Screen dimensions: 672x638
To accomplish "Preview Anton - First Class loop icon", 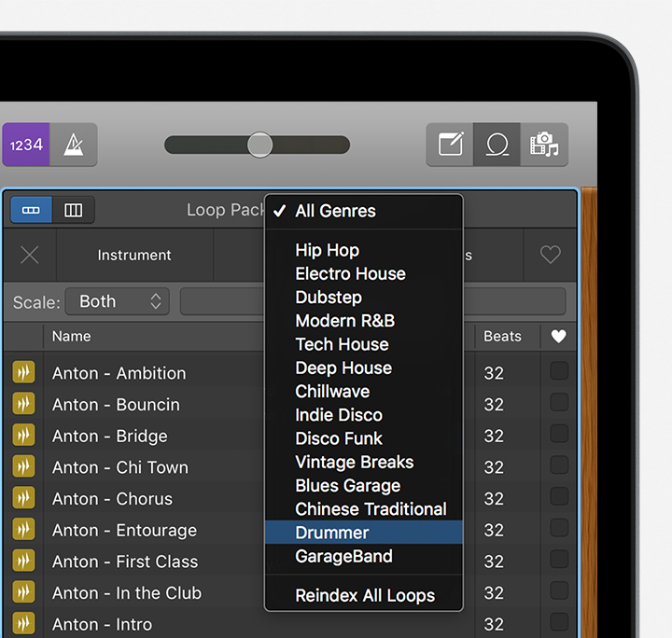I will [23, 560].
